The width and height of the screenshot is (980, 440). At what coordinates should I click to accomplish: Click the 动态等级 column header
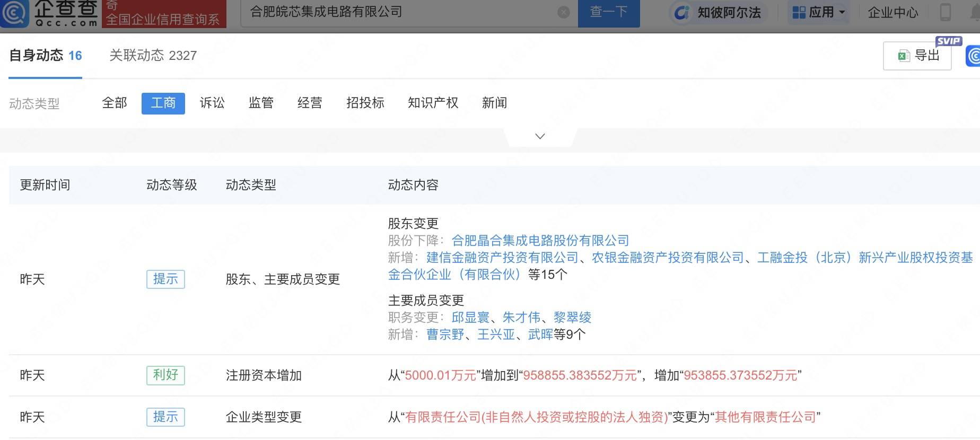172,185
